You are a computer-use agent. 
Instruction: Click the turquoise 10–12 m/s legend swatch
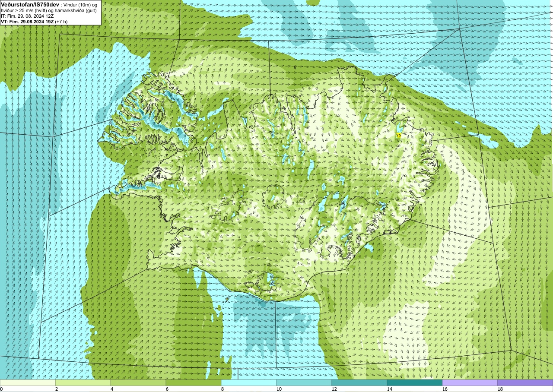pyautogui.click(x=304, y=383)
